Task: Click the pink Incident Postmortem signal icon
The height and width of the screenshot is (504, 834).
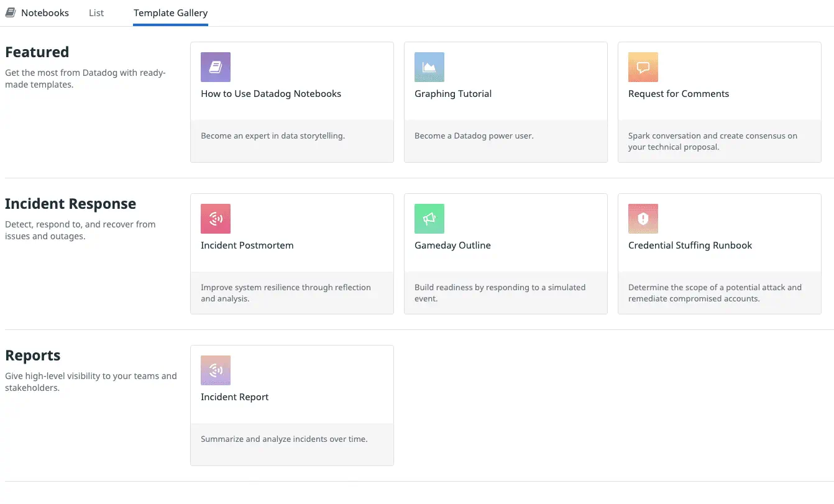Action: pos(216,219)
